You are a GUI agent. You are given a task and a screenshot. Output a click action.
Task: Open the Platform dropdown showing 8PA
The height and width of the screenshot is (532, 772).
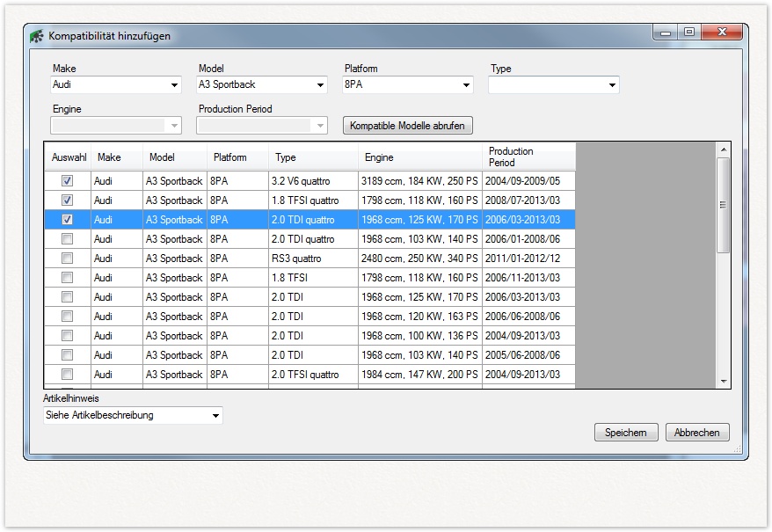pos(466,85)
